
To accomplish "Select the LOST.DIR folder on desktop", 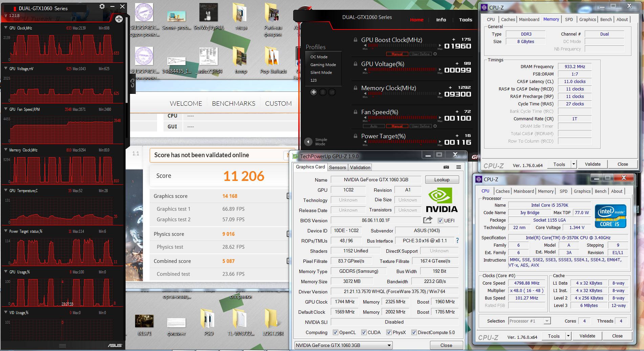I will pos(273,323).
